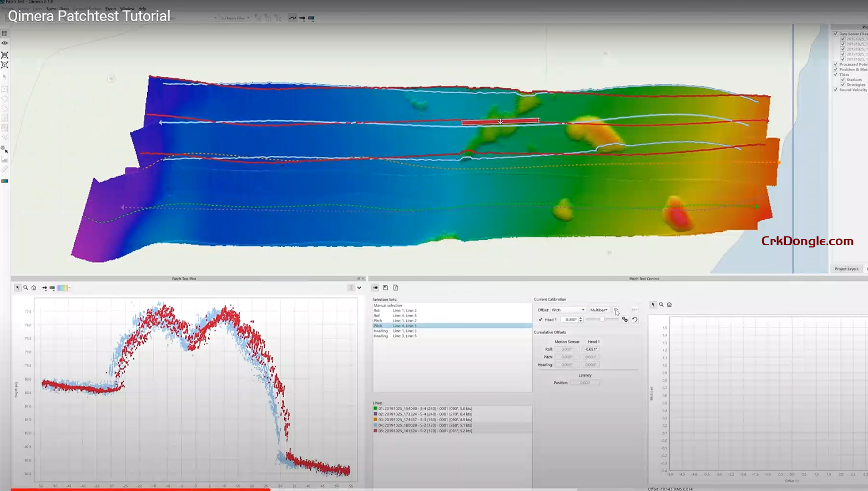This screenshot has height=491, width=868.
Task: Click the gears settings icon next to Head 1 slider
Action: pyautogui.click(x=625, y=320)
